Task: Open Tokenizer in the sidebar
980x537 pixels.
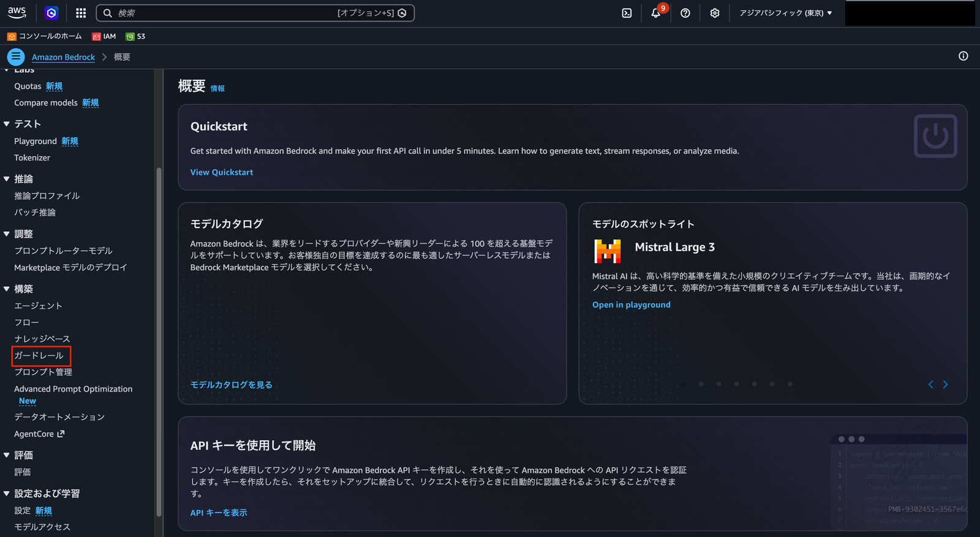Action: click(32, 158)
